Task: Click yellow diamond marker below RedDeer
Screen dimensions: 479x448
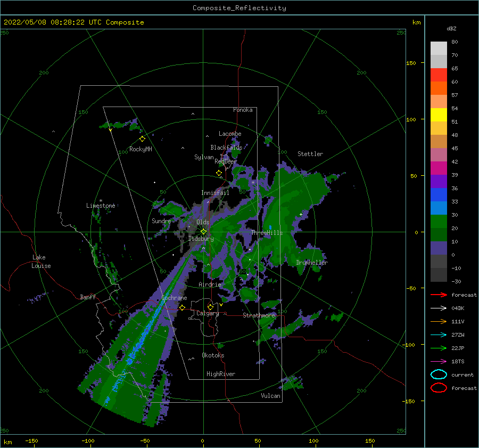Action: pyautogui.click(x=219, y=173)
